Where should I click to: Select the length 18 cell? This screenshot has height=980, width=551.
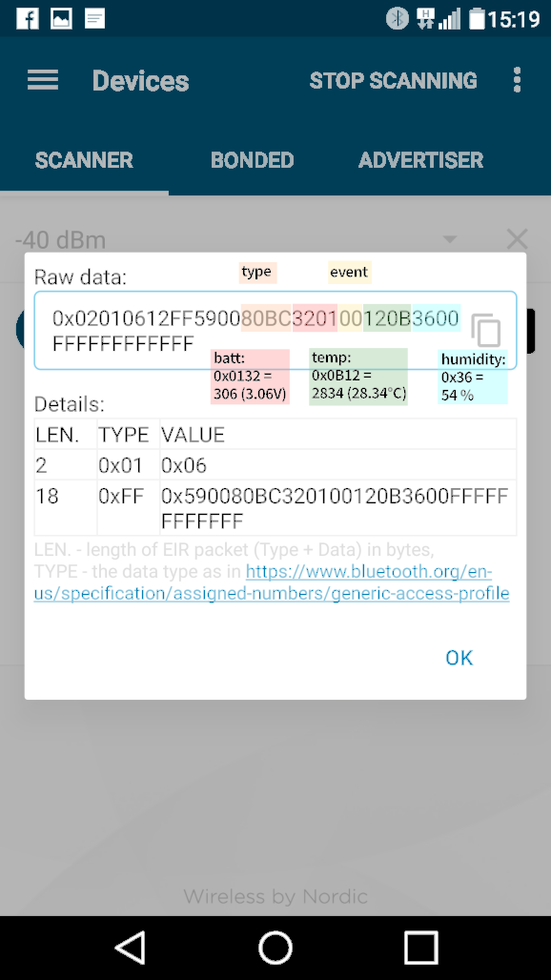(66, 507)
